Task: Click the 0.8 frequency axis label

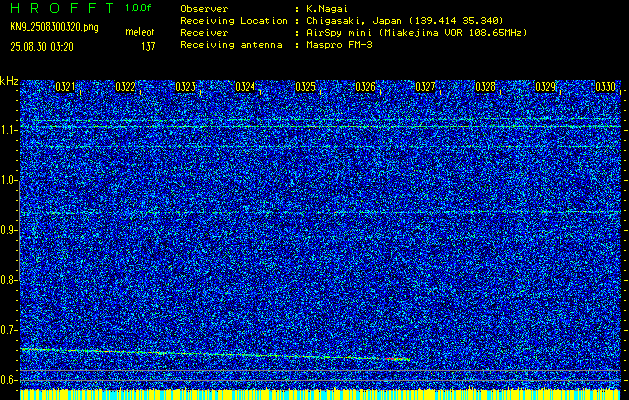Action: [8, 280]
